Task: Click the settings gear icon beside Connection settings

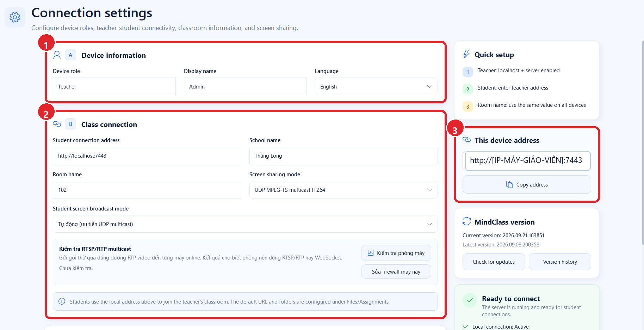Action: (x=15, y=17)
